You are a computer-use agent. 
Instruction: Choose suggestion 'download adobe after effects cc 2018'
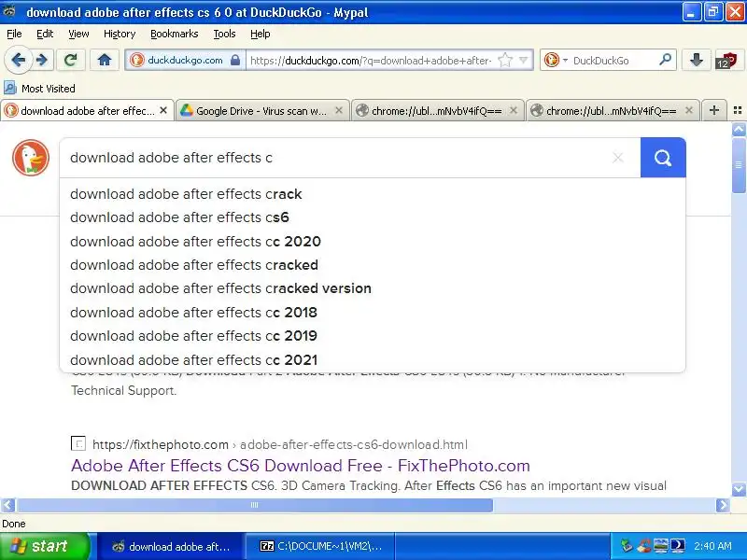point(373,312)
